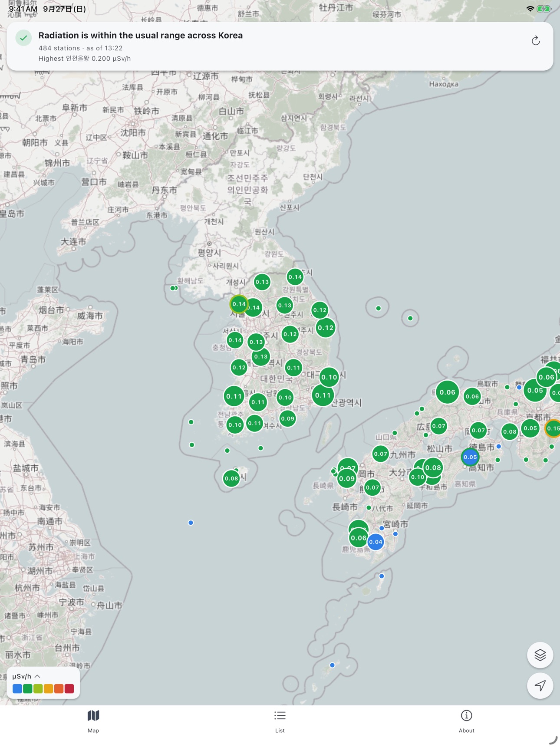Tap the blue legend color swatch
This screenshot has height=747, width=560.
[x=17, y=688]
